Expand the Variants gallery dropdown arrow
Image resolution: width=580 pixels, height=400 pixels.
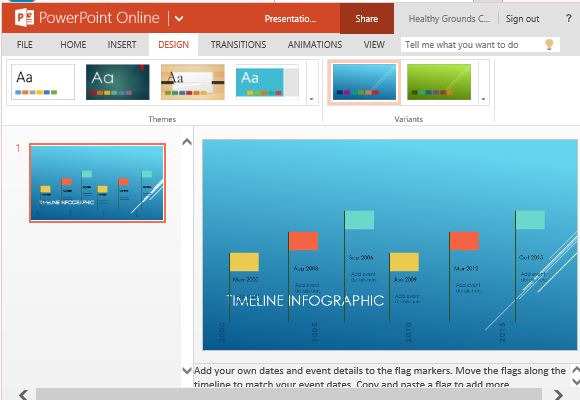pos(483,99)
